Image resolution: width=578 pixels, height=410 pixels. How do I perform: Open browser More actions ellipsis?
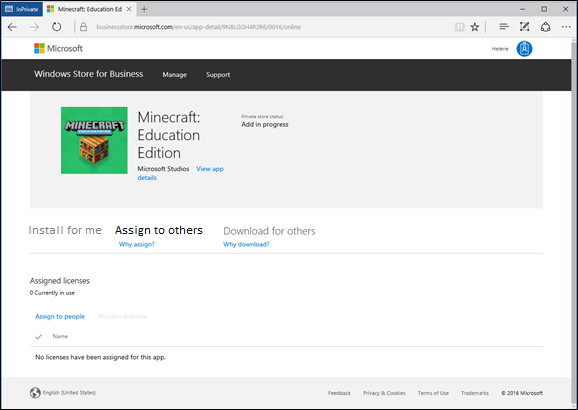pos(566,27)
